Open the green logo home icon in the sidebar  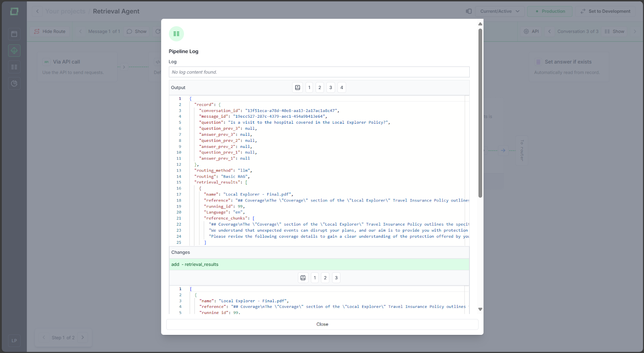click(14, 11)
